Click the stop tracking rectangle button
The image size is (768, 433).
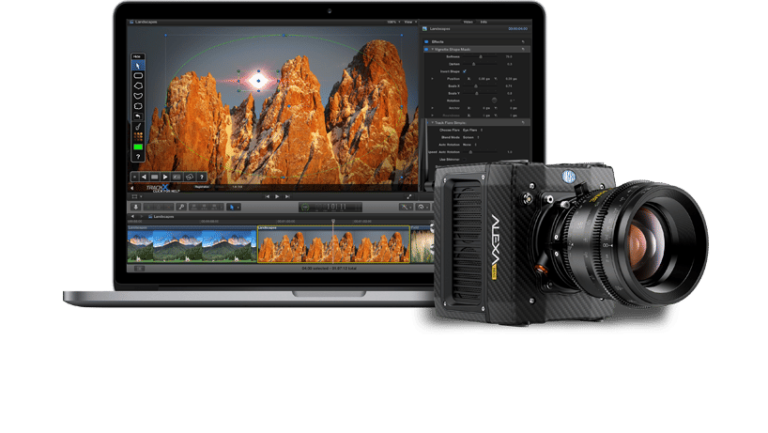point(155,177)
